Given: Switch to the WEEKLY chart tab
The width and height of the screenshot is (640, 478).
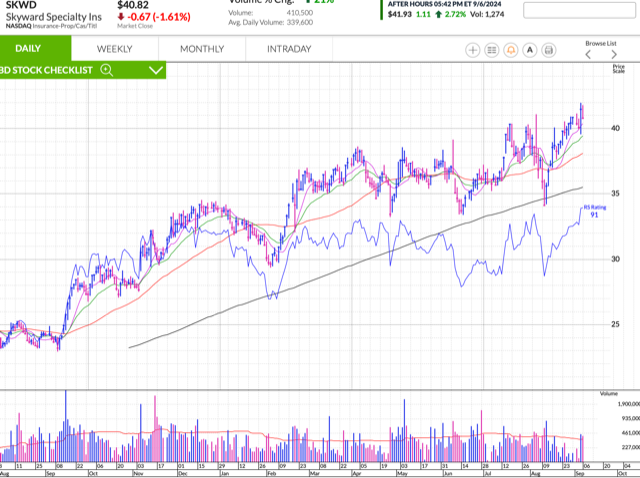Looking at the screenshot, I should [115, 49].
